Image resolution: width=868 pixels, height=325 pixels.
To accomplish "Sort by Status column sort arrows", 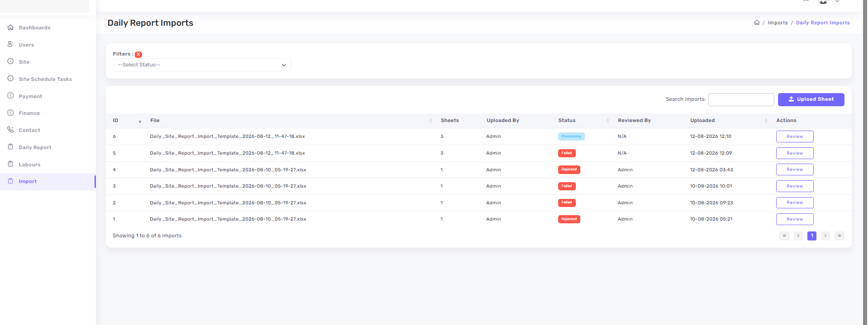I will coord(607,121).
